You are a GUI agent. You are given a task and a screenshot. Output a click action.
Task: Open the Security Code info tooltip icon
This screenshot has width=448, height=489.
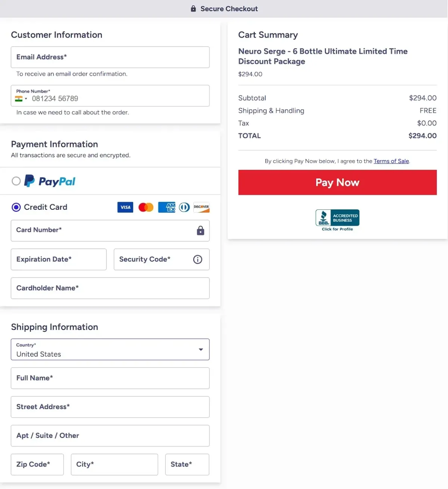pos(197,259)
